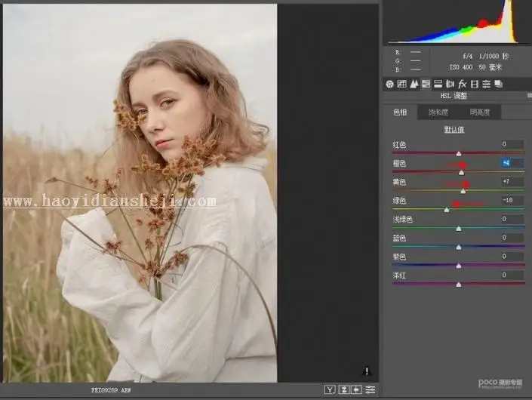Click the 黄色 value field showing +7
Image resolution: width=532 pixels, height=400 pixels.
[x=512, y=182]
